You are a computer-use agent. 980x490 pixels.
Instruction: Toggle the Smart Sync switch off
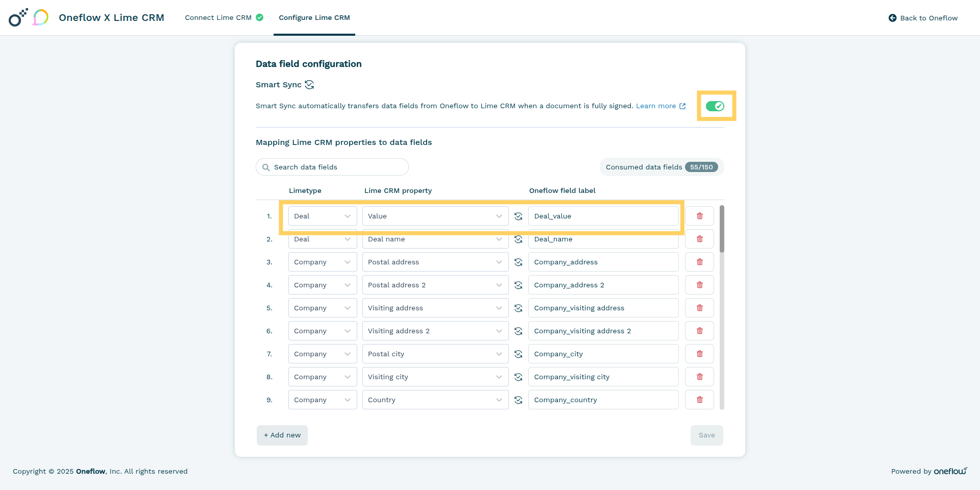pyautogui.click(x=715, y=106)
